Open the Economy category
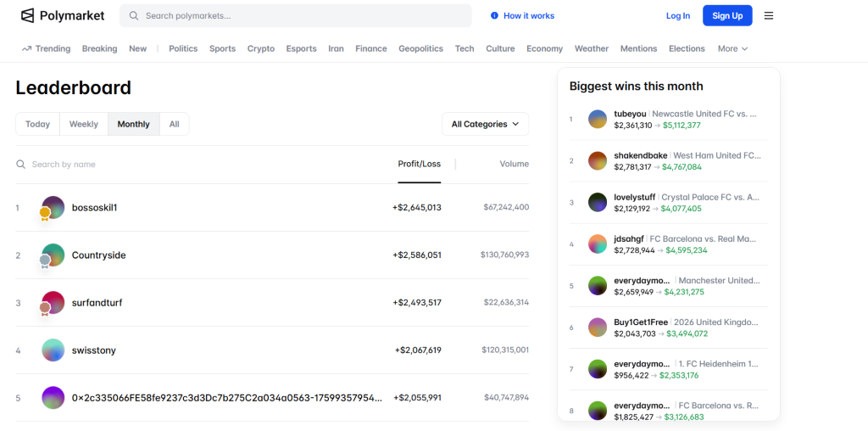 point(545,48)
